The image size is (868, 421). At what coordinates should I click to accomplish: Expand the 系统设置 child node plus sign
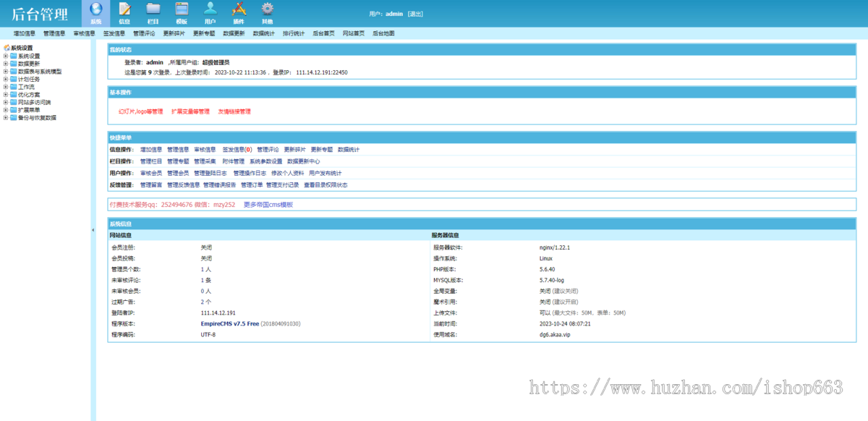[x=6, y=56]
